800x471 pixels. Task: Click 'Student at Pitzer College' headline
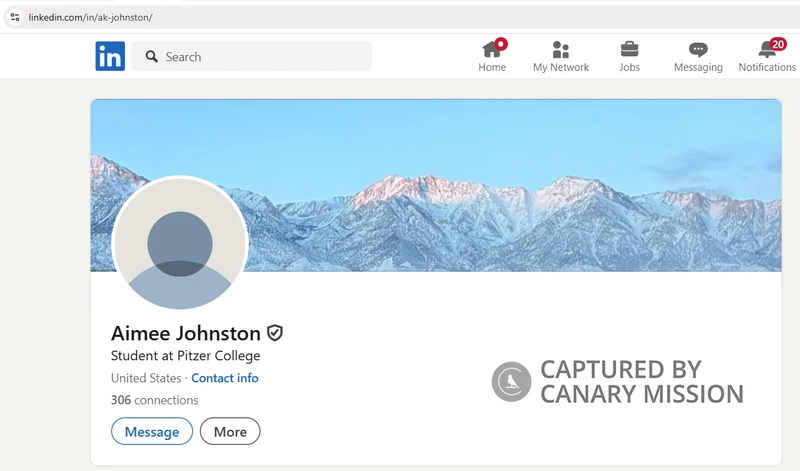(186, 356)
